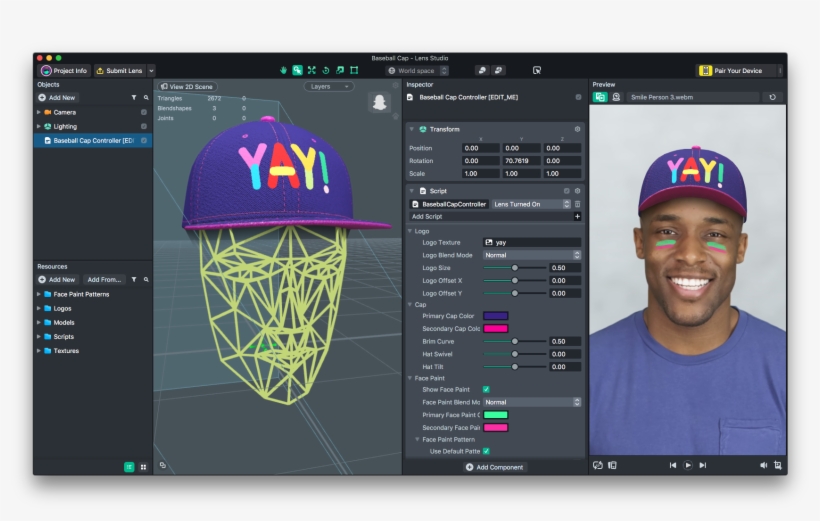
Task: Click the Add Component button
Action: [495, 467]
